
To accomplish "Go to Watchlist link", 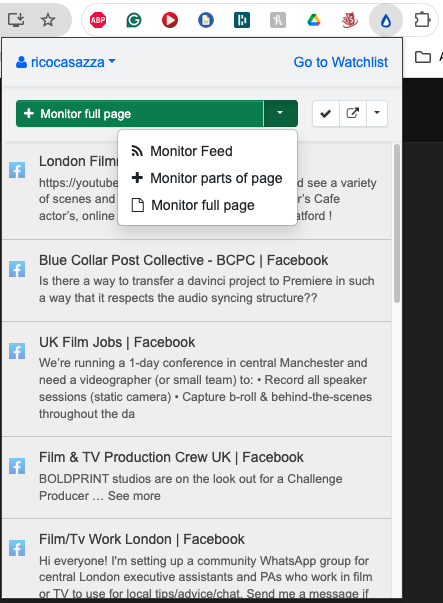I will [x=341, y=62].
